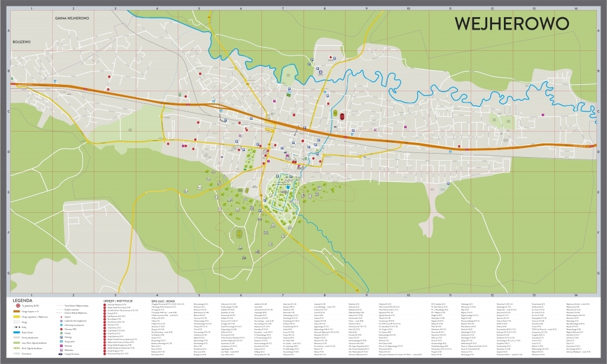The width and height of the screenshot is (607, 364).
Task: Select the Parkingi legend icon
Action: tap(61, 337)
